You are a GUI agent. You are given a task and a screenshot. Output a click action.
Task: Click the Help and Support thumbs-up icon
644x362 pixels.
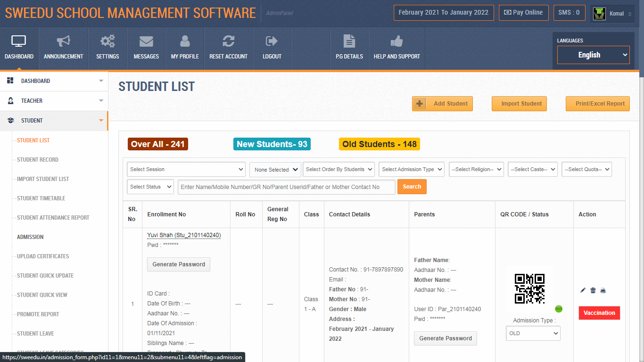[396, 42]
